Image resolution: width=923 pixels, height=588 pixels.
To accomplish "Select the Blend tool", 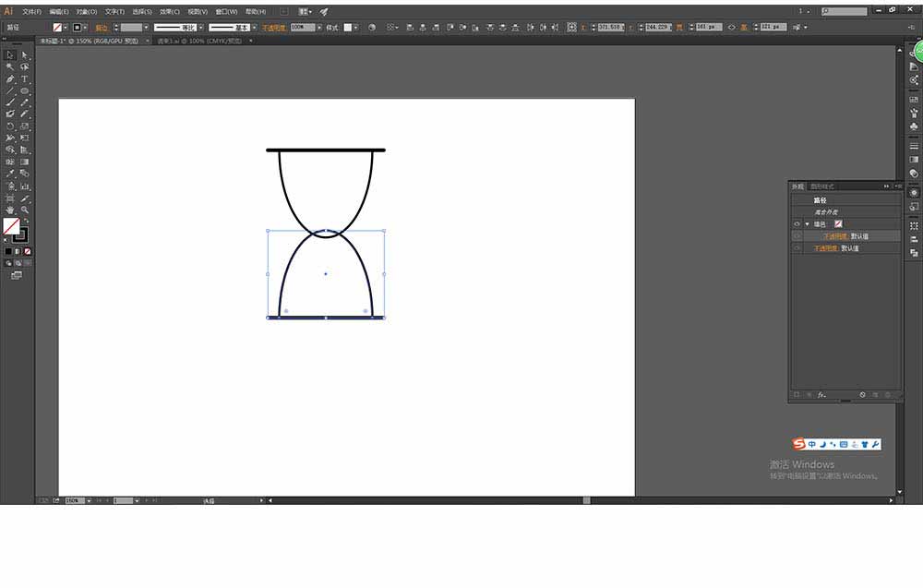I will [25, 174].
